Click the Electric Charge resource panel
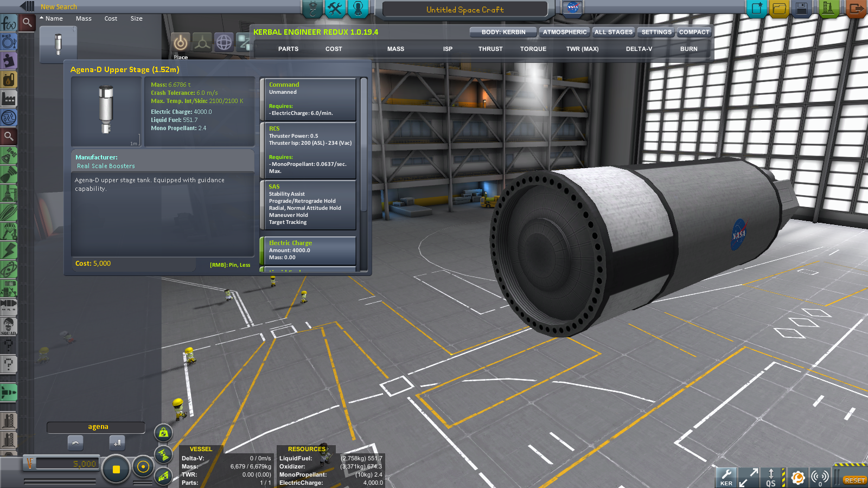This screenshot has height=488, width=868. 308,250
